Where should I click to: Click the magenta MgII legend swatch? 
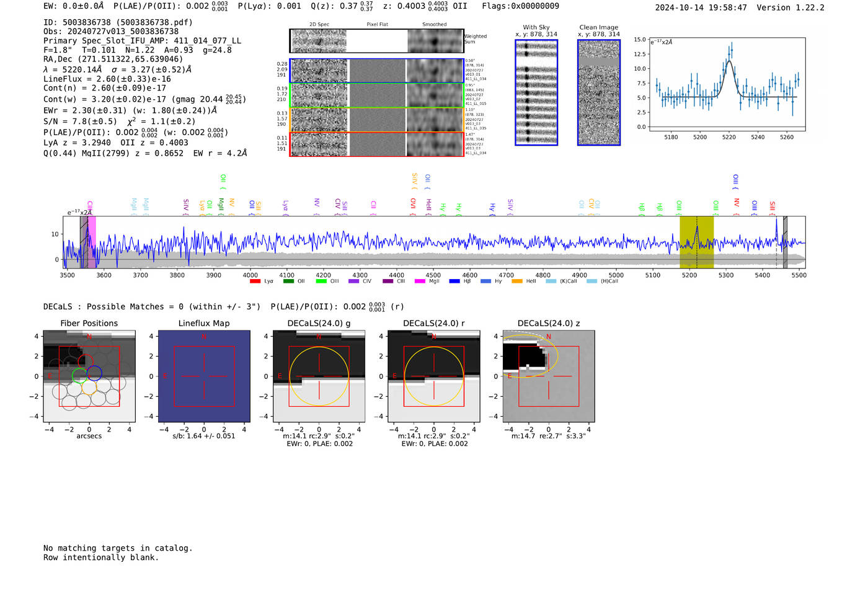pos(420,282)
